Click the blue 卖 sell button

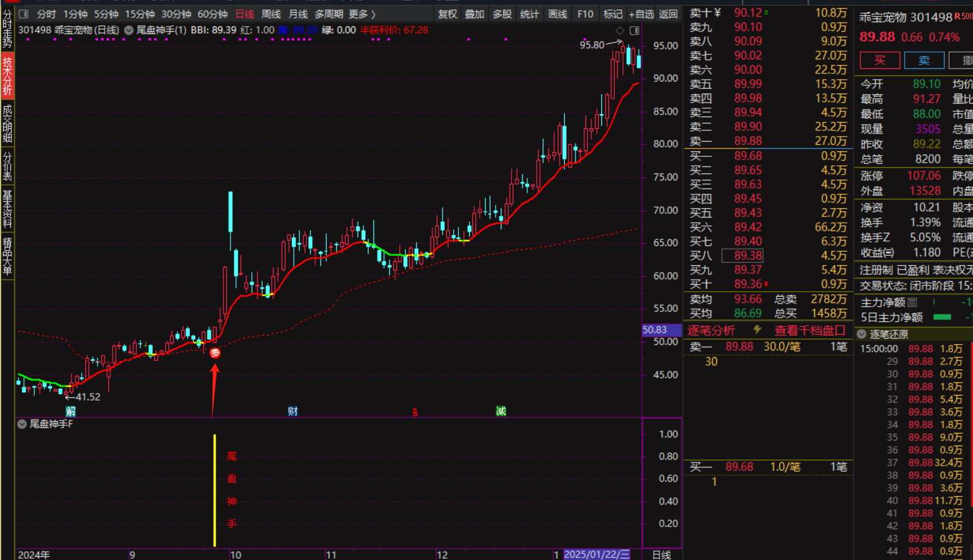point(924,61)
